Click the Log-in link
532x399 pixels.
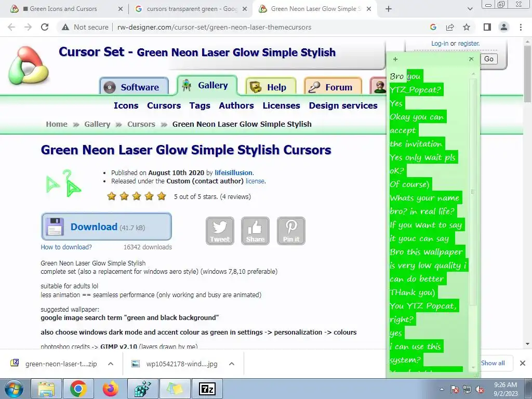click(x=440, y=44)
